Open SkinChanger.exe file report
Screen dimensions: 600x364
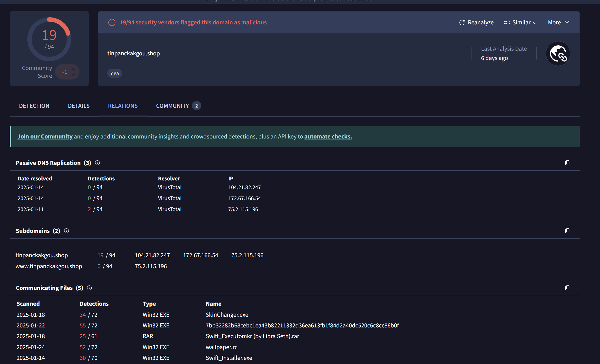tap(227, 315)
